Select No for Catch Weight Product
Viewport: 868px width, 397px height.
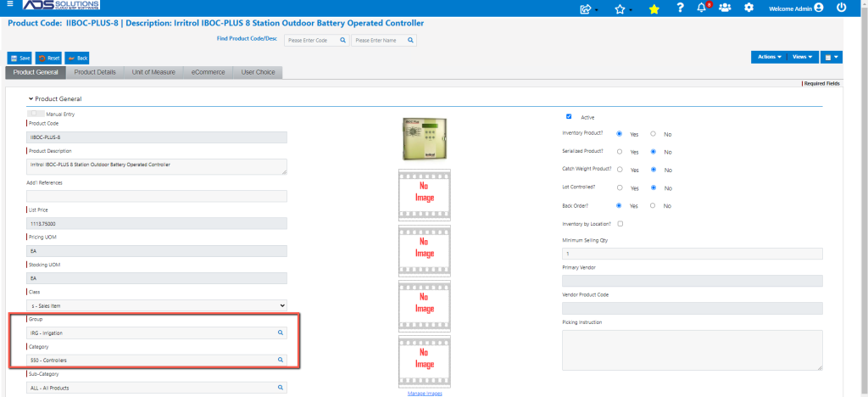pos(654,170)
